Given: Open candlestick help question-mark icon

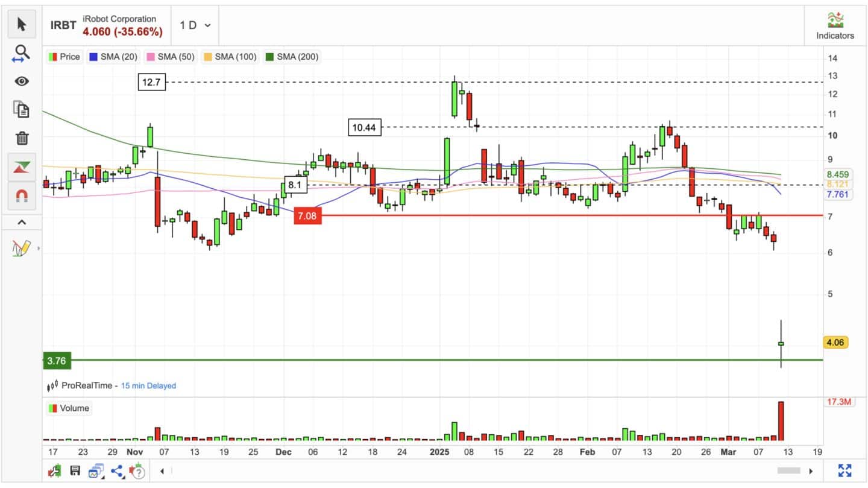Looking at the screenshot, I should point(137,471).
